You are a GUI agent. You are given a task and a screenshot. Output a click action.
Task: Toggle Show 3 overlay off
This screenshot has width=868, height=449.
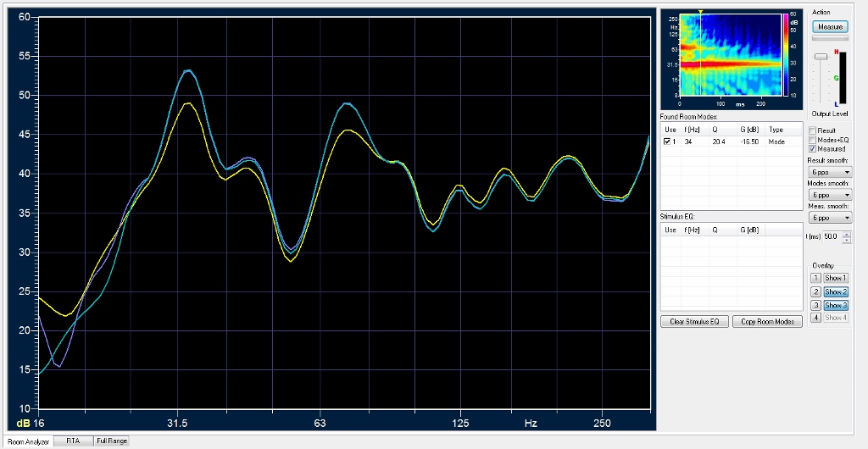click(835, 305)
